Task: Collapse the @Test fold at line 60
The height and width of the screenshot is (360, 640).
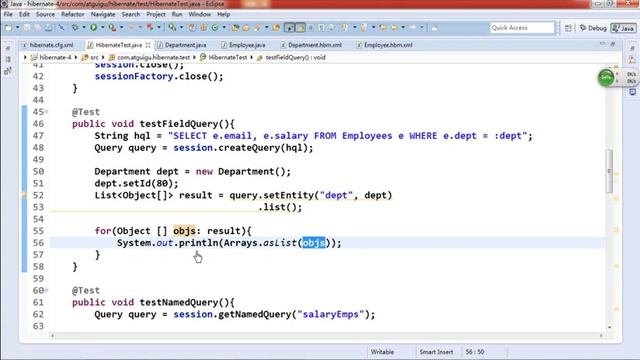Action: 46,290
